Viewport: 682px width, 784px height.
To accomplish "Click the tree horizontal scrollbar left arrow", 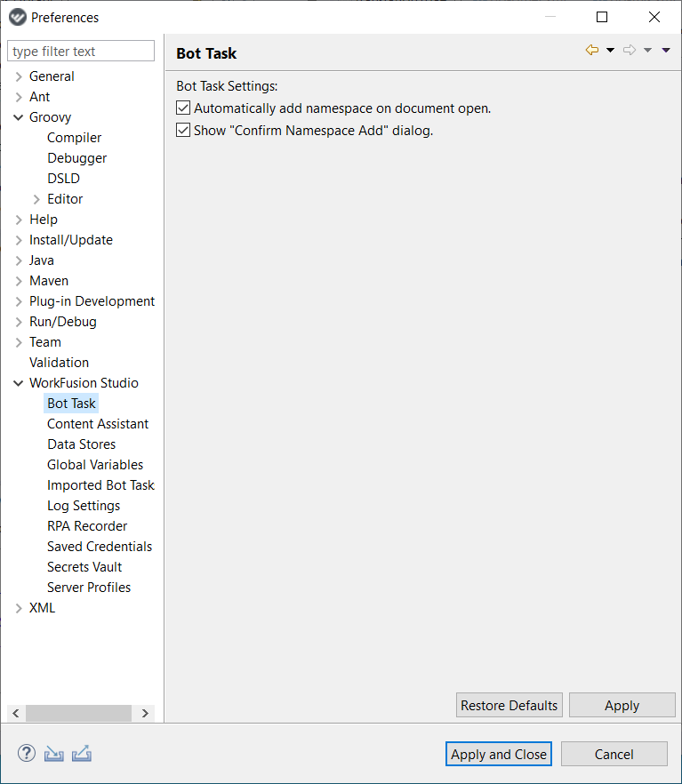I will tap(16, 714).
